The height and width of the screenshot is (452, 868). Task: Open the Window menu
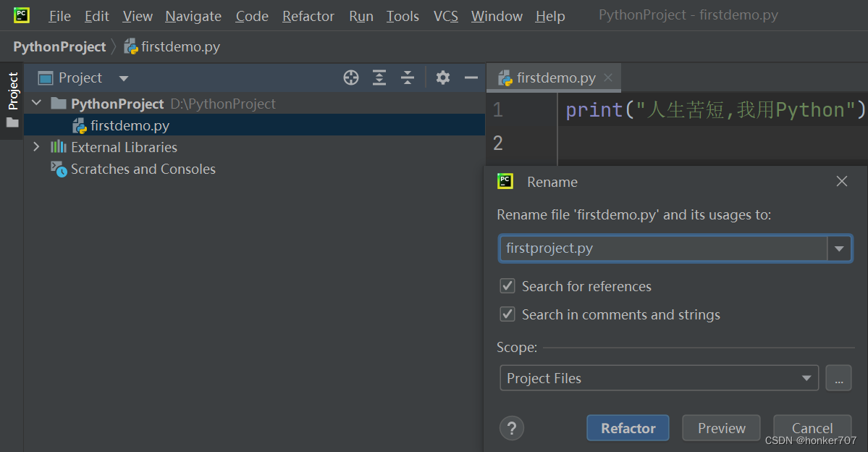497,17
